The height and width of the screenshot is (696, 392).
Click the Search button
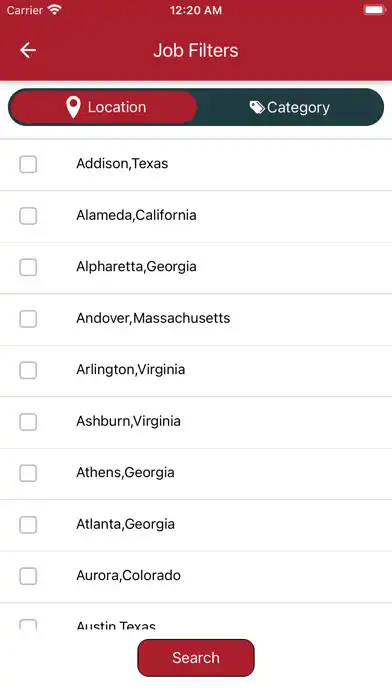pyautogui.click(x=196, y=657)
